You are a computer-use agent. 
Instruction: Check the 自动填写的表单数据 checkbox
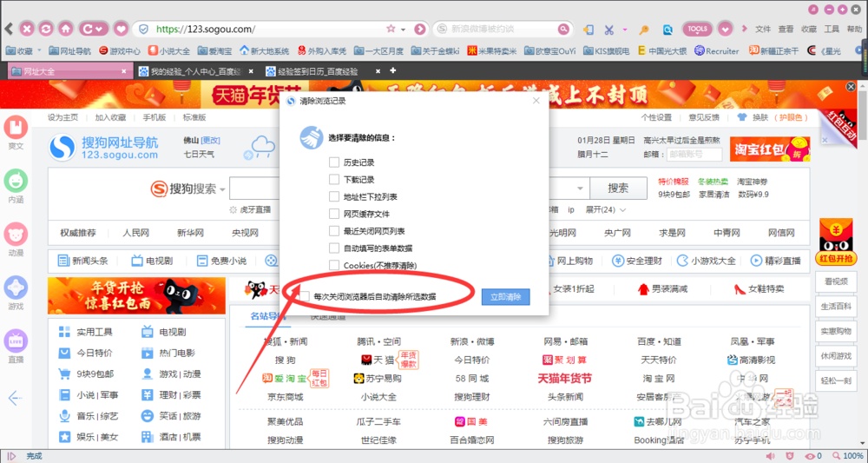pyautogui.click(x=334, y=248)
